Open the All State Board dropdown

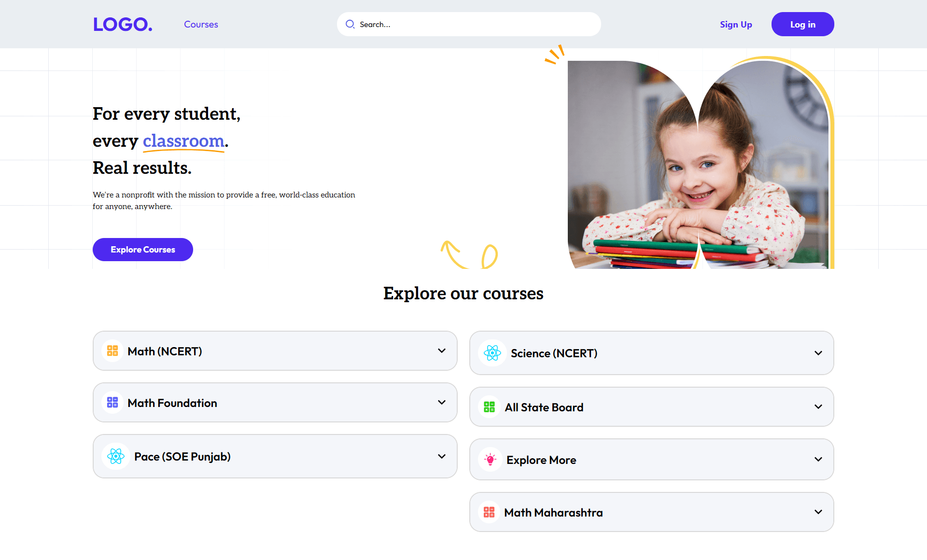pyautogui.click(x=818, y=406)
